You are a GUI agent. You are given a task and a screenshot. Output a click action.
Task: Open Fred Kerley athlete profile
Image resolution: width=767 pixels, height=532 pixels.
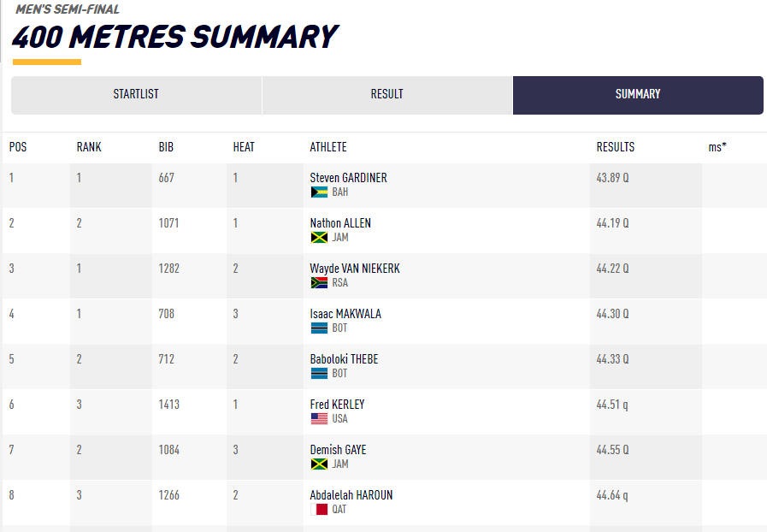[x=337, y=405]
